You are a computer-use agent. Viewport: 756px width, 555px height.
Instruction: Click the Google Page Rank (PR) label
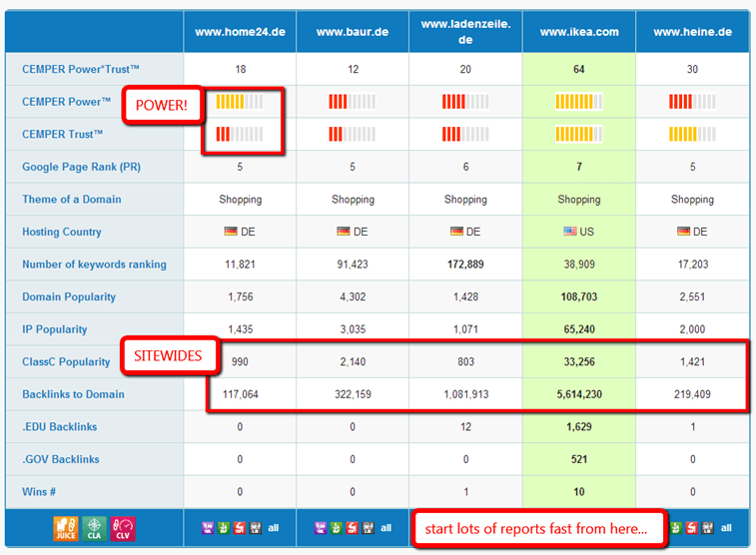coord(82,167)
